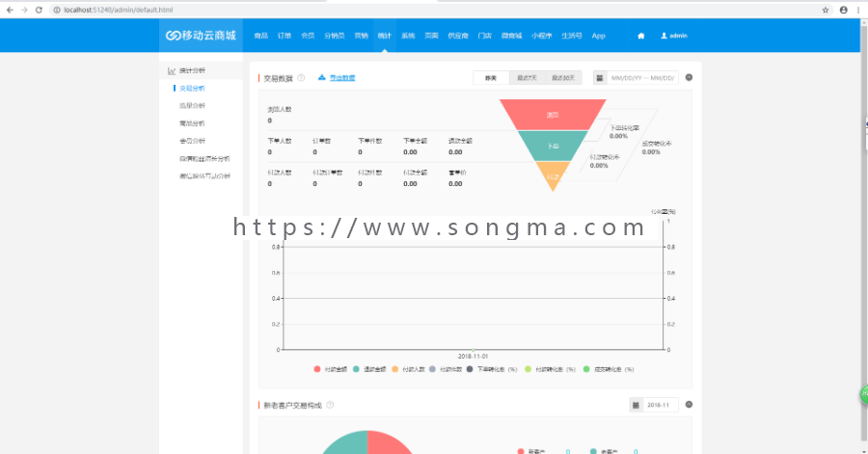
Task: Toggle 付款金额 legend series
Action: (x=330, y=369)
